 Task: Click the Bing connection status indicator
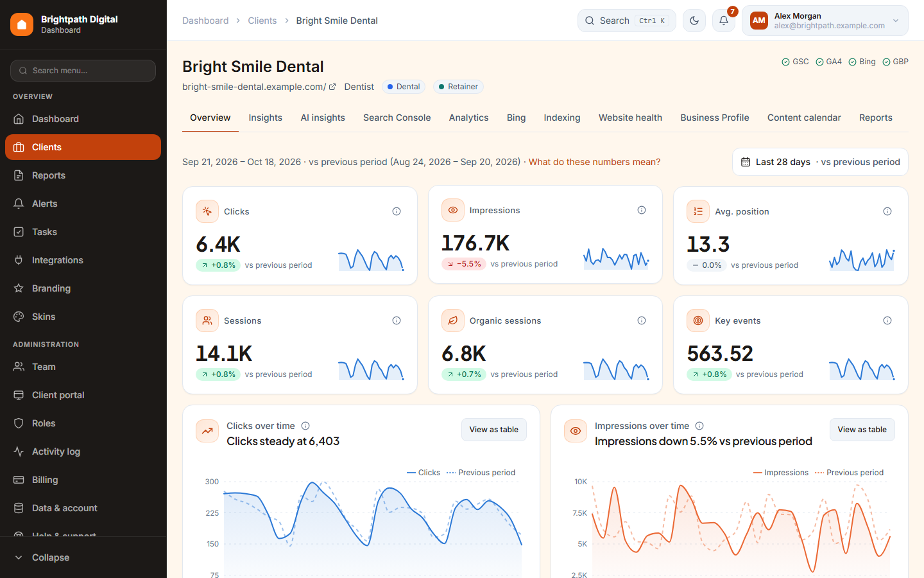point(862,62)
